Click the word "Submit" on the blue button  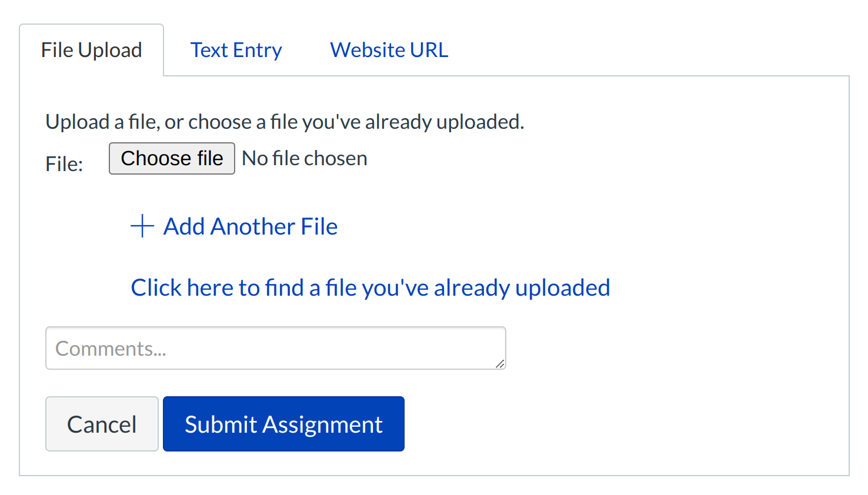point(221,424)
